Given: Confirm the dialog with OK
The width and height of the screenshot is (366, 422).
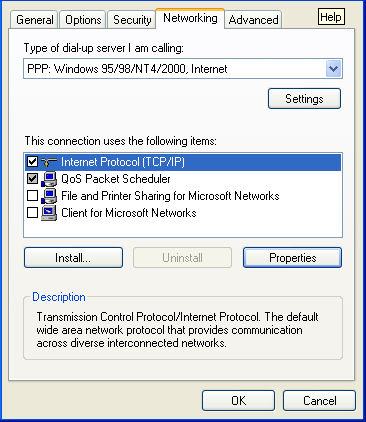Looking at the screenshot, I should point(239,401).
